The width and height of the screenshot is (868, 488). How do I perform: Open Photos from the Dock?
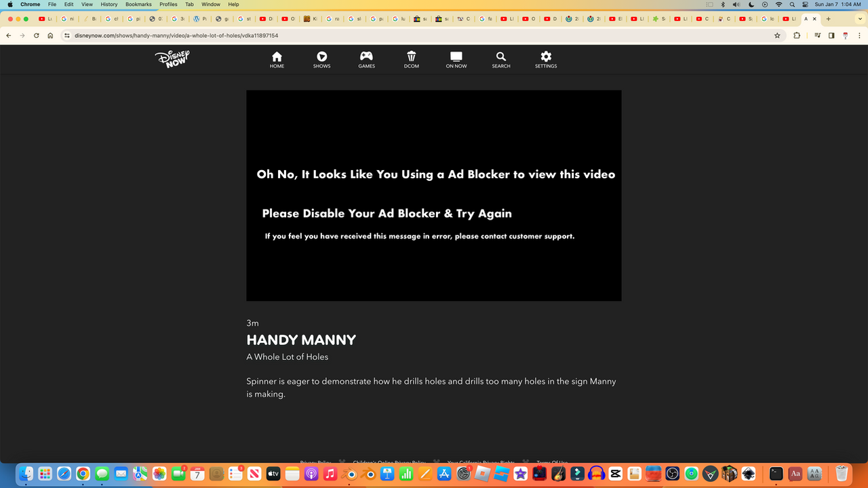(159, 473)
